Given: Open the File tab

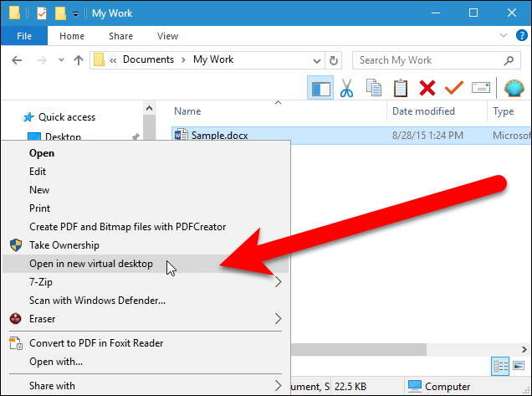Looking at the screenshot, I should point(24,36).
